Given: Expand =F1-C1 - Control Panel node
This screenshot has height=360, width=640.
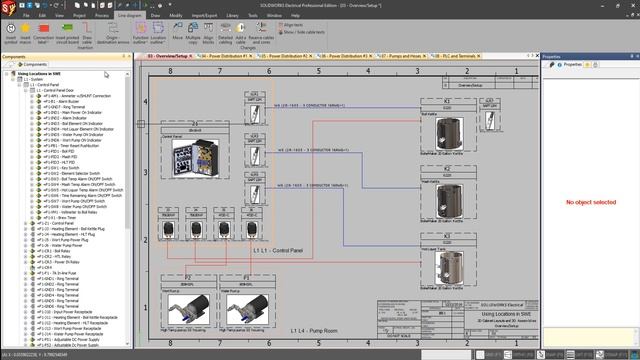Looking at the screenshot, I should pos(26,223).
